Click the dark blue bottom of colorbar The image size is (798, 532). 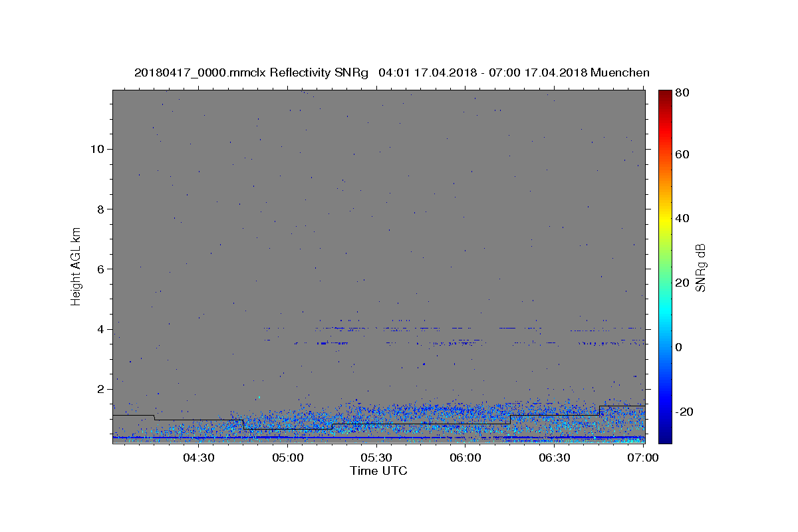pyautogui.click(x=665, y=438)
